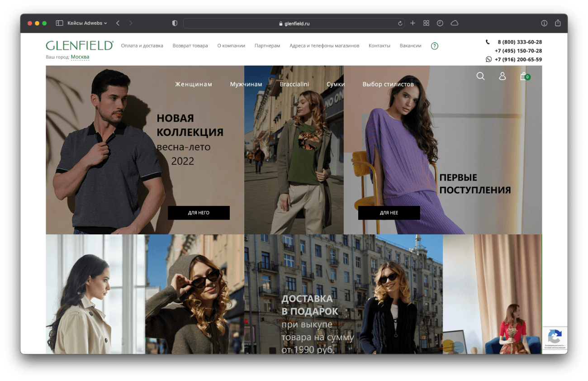Click the Safari sidebar toggle icon

59,23
